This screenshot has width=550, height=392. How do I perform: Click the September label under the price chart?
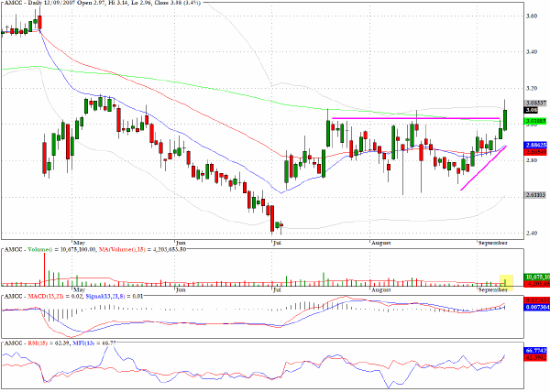pyautogui.click(x=493, y=243)
